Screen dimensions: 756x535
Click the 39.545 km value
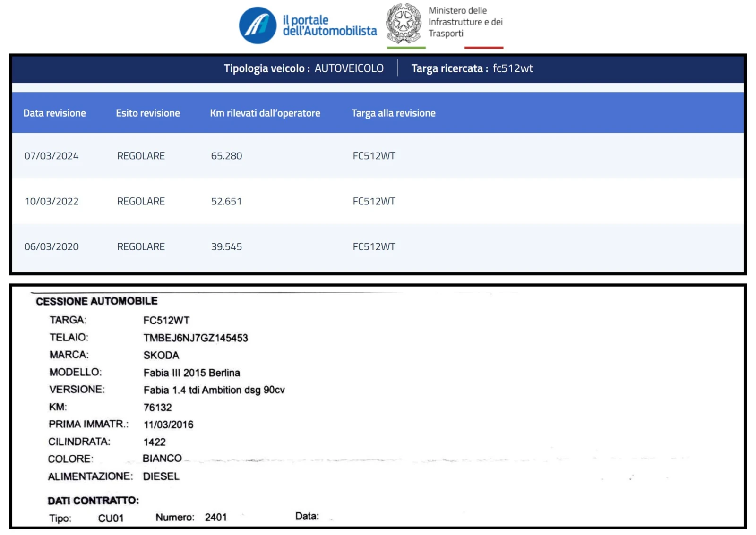coord(226,247)
